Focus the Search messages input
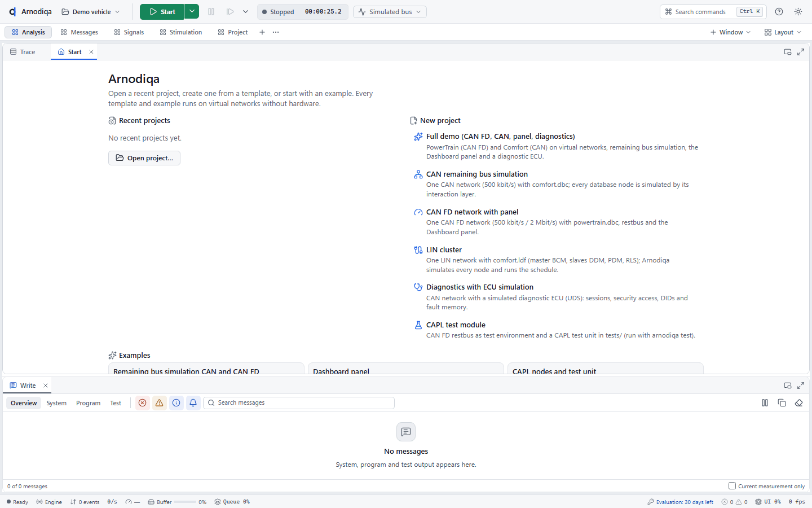The height and width of the screenshot is (508, 812). pyautogui.click(x=299, y=403)
